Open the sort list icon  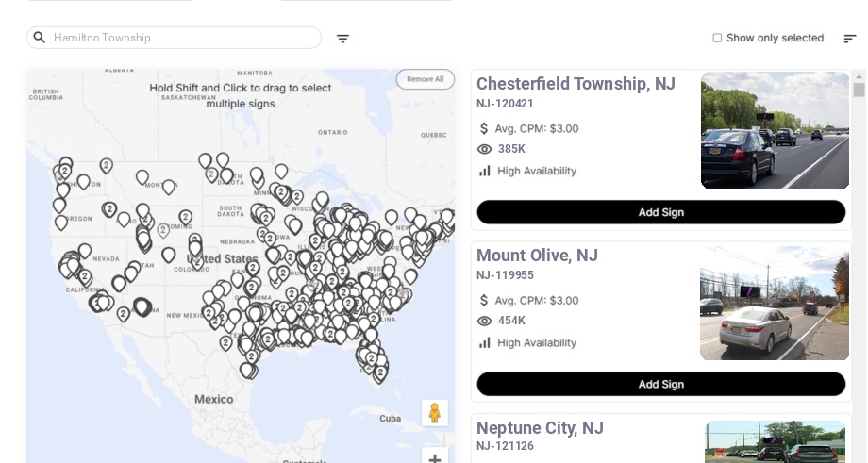[849, 39]
